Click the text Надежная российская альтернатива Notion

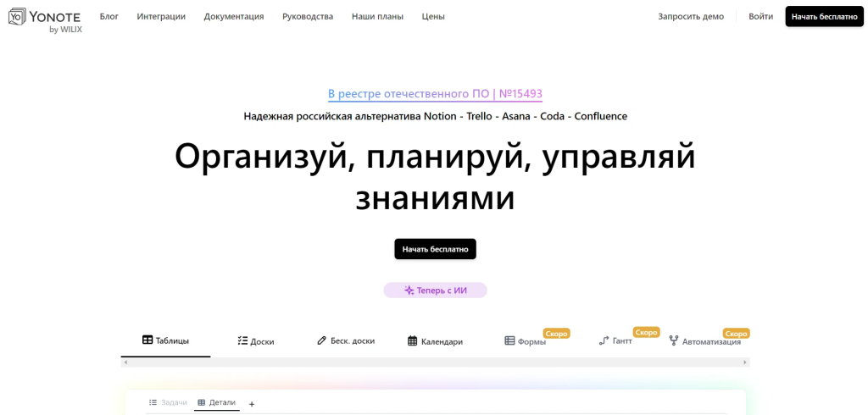pyautogui.click(x=349, y=117)
